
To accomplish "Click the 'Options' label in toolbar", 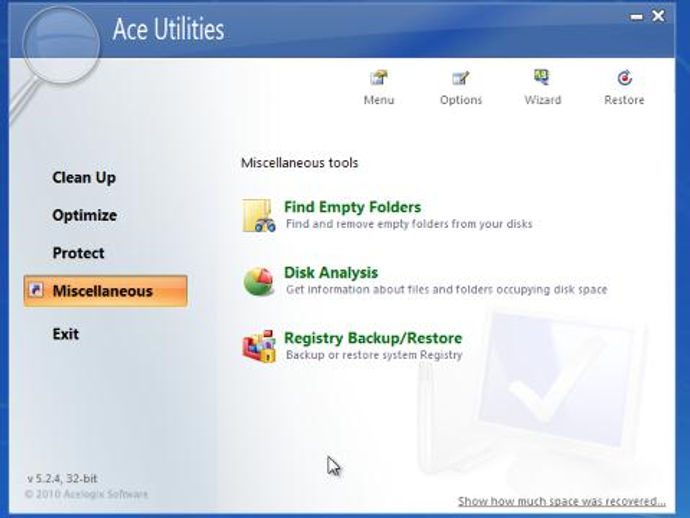I will point(461,100).
